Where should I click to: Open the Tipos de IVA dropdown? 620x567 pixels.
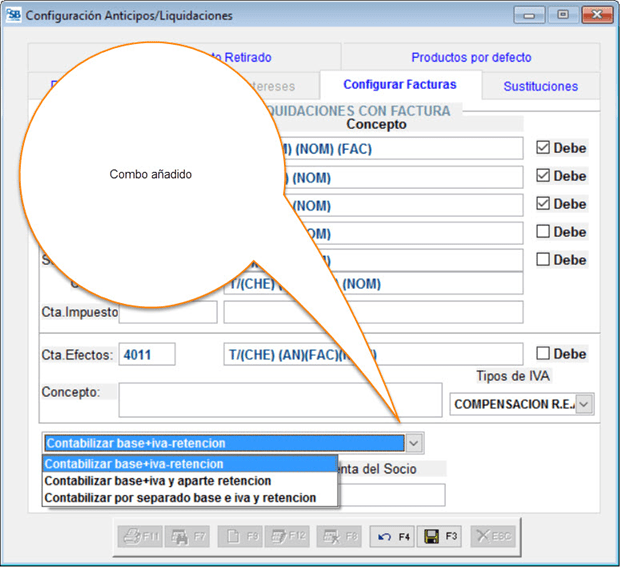[x=584, y=404]
